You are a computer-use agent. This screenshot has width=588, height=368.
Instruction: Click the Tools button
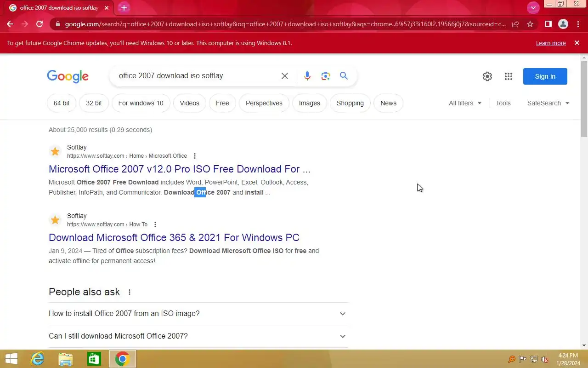click(x=503, y=103)
